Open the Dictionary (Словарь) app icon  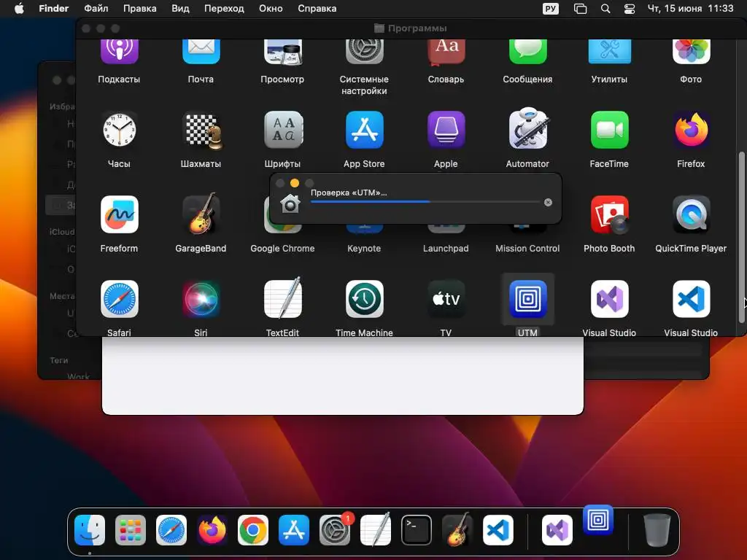(446, 51)
